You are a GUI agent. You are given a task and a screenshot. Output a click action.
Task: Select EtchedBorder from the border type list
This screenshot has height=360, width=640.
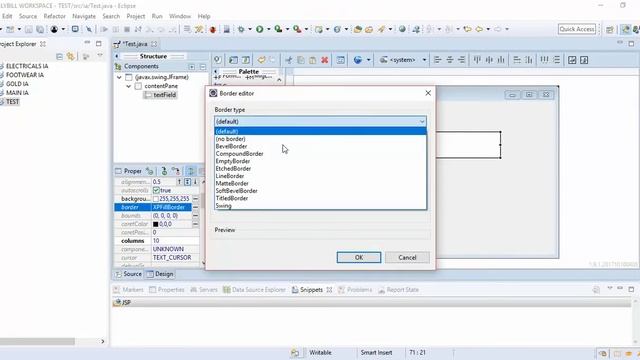(320, 169)
